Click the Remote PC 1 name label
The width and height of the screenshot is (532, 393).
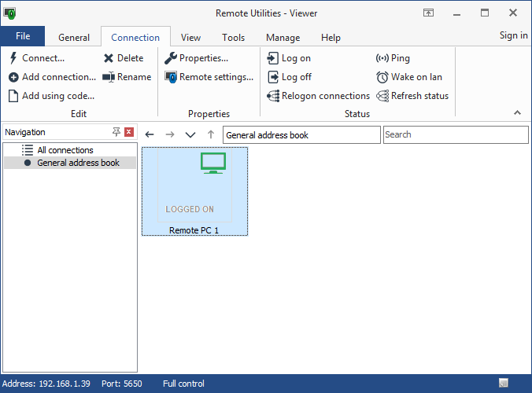pyautogui.click(x=194, y=230)
